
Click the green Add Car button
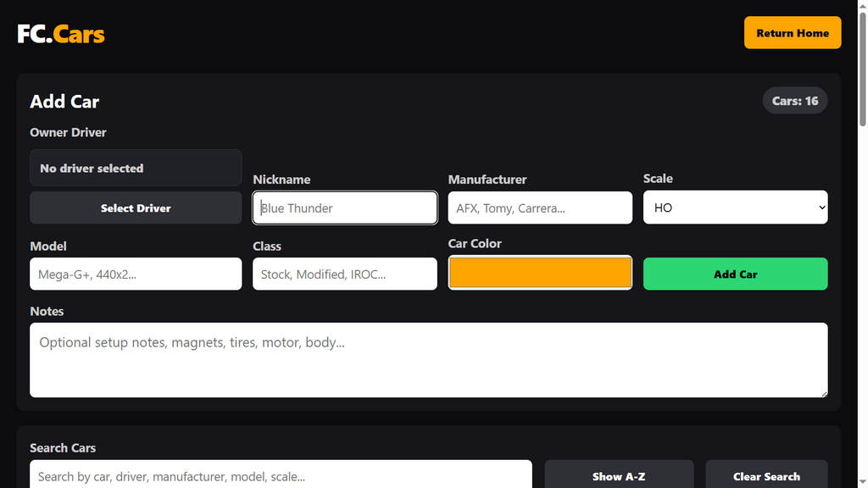(735, 274)
